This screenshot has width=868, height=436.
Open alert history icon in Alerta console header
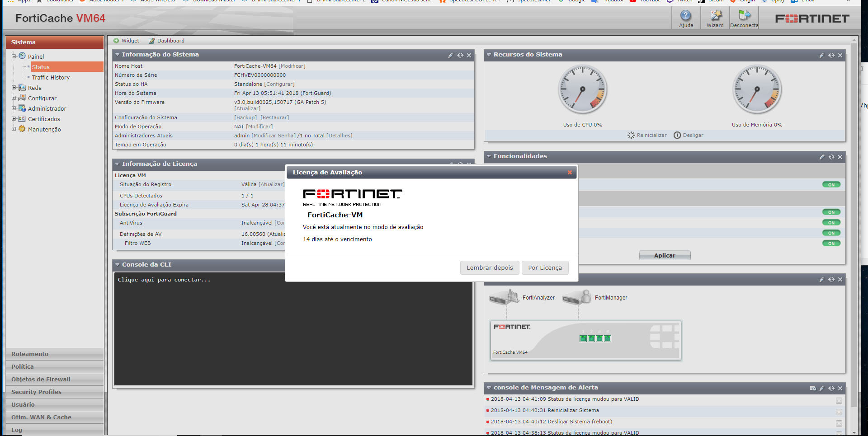coord(813,388)
